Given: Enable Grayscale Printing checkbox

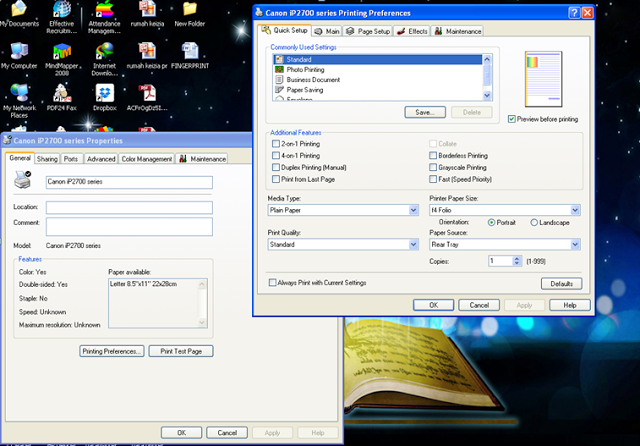Looking at the screenshot, I should (433, 167).
